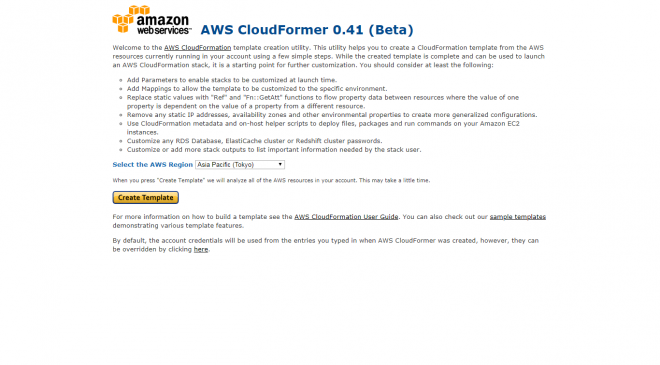The image size is (660, 365).
Task: Click the 'Use CloudFormation metadata' bullet item
Action: (323, 128)
